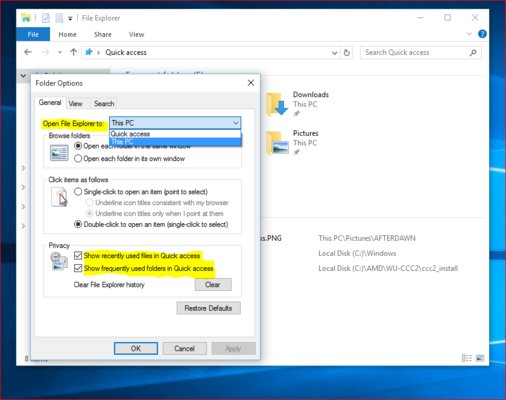The image size is (506, 400).
Task: Maximize the File Explorer window
Action: pos(447,18)
